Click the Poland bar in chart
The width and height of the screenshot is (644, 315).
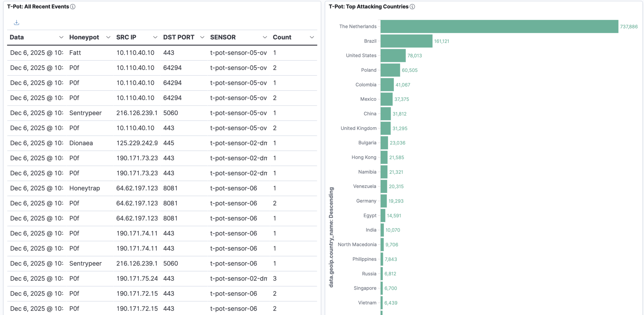(390, 70)
